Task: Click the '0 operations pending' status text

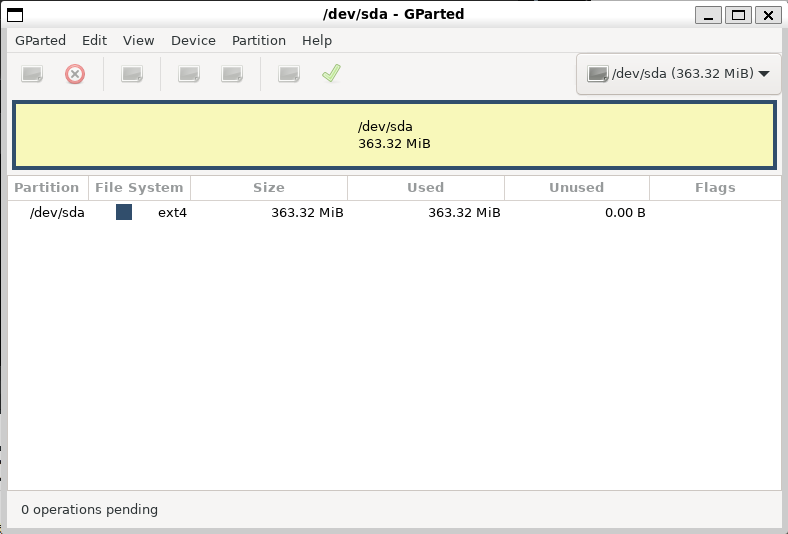Action: pos(89,509)
